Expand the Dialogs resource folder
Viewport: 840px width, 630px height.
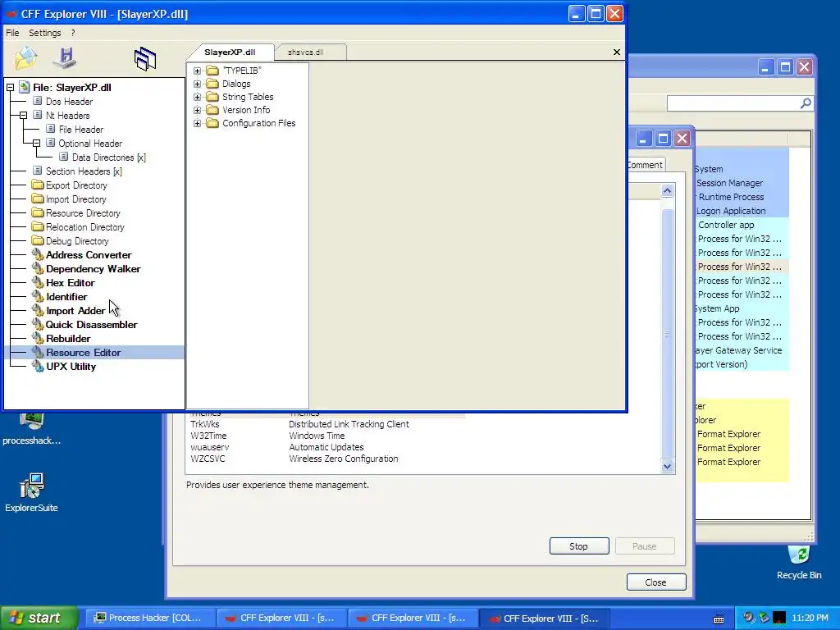coord(197,84)
